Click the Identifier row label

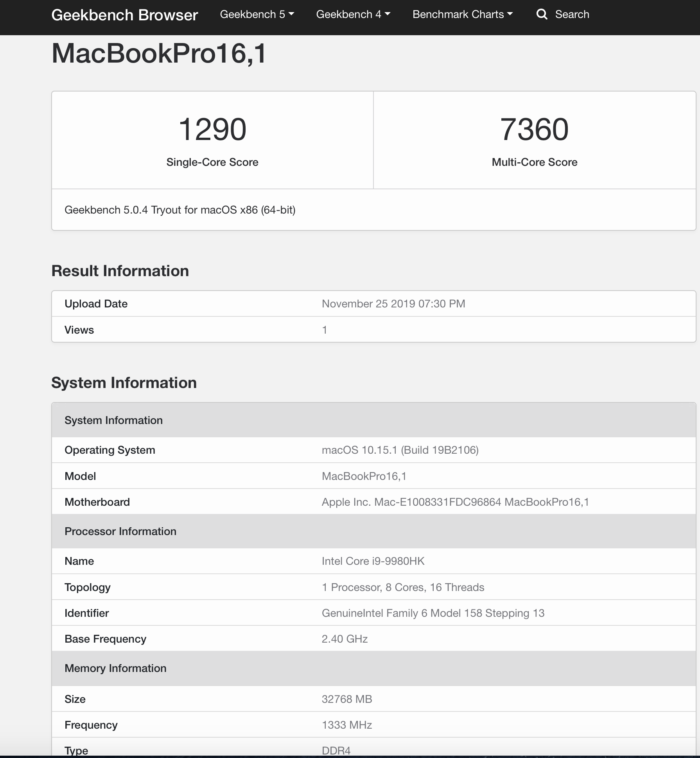click(x=86, y=613)
